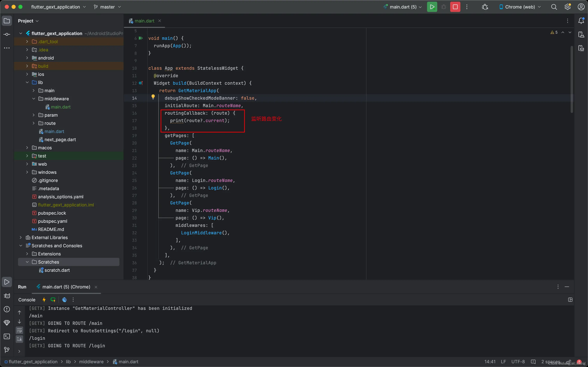
Task: Click middleware in the bottom breadcrumb
Action: 91,362
